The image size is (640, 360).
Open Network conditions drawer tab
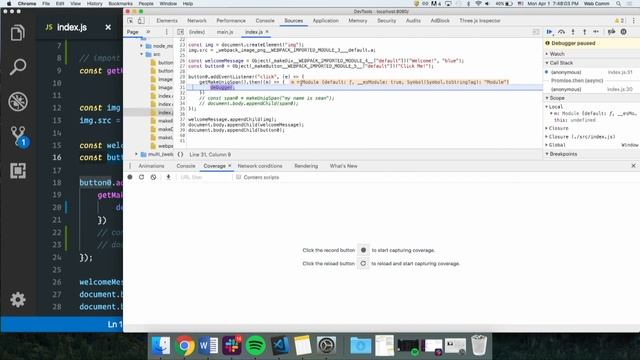point(260,166)
